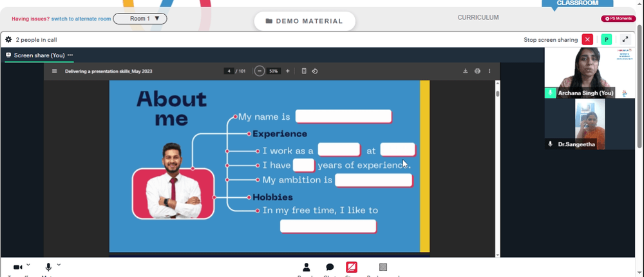Print the PDF document
The width and height of the screenshot is (644, 277).
point(477,71)
